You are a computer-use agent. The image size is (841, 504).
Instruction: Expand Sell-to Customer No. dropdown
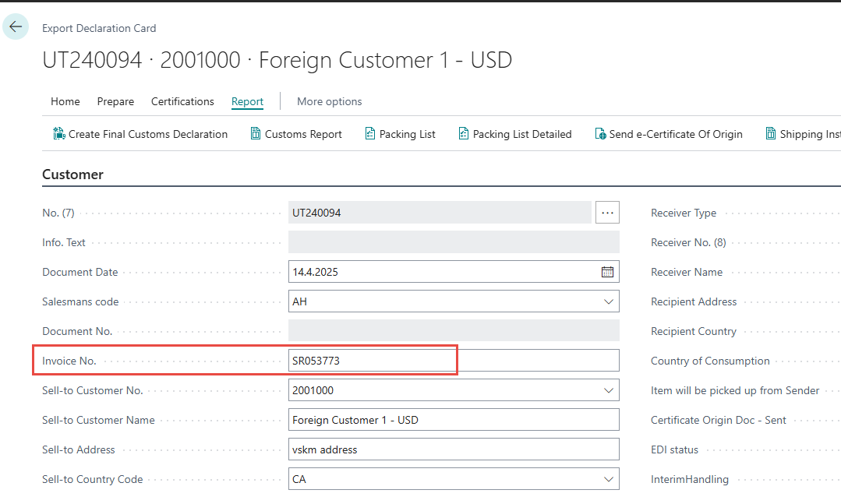point(608,390)
